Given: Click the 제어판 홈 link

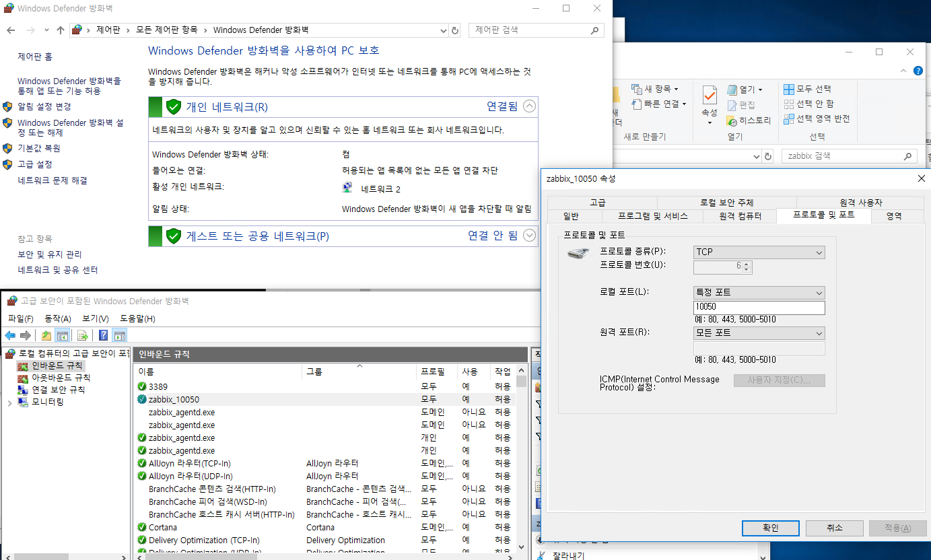Looking at the screenshot, I should [35, 57].
